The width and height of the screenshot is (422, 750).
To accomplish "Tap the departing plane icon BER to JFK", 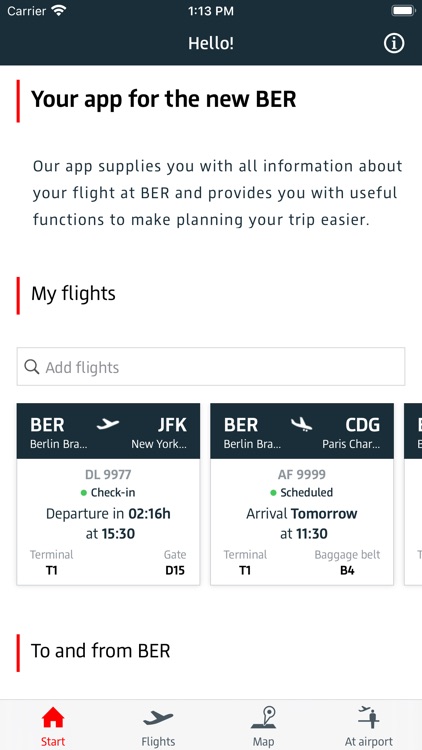I will tap(108, 424).
